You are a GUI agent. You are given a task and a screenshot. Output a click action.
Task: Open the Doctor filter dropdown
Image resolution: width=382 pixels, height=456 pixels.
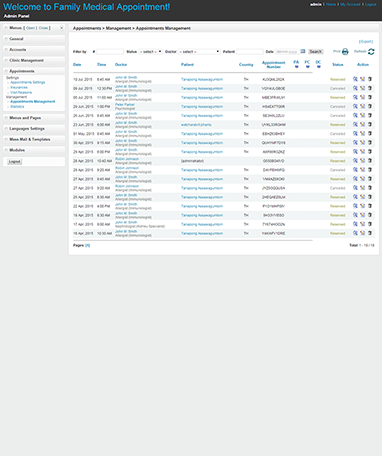pos(199,52)
